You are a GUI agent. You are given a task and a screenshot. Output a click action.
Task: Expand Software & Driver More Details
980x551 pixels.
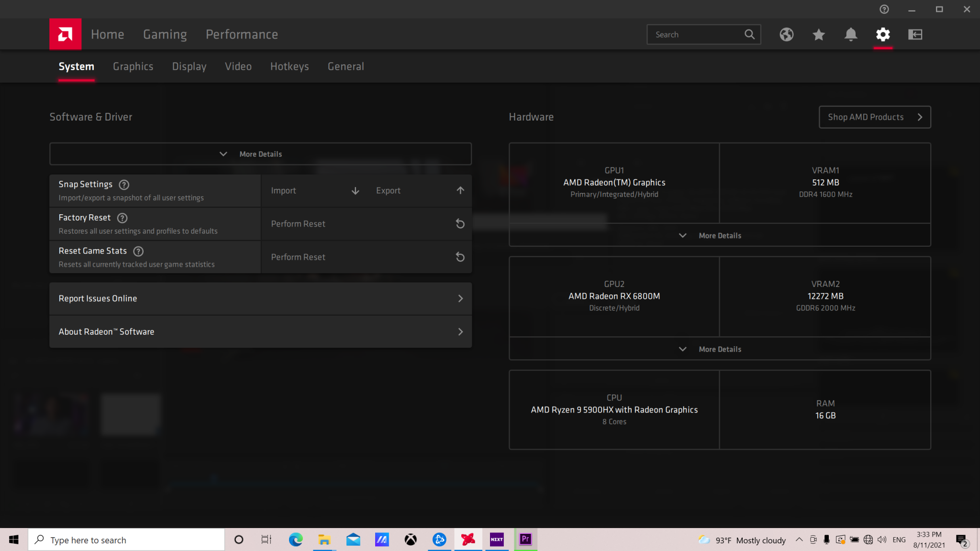pos(260,154)
